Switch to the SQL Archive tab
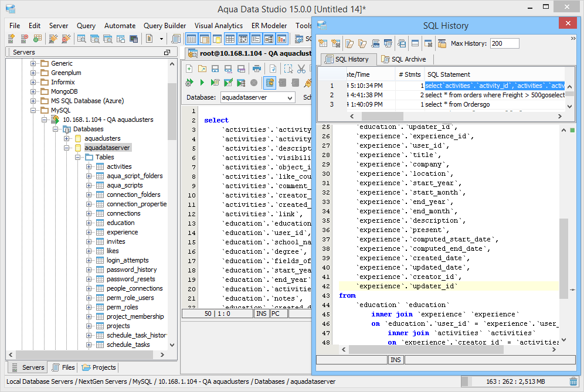 click(404, 59)
